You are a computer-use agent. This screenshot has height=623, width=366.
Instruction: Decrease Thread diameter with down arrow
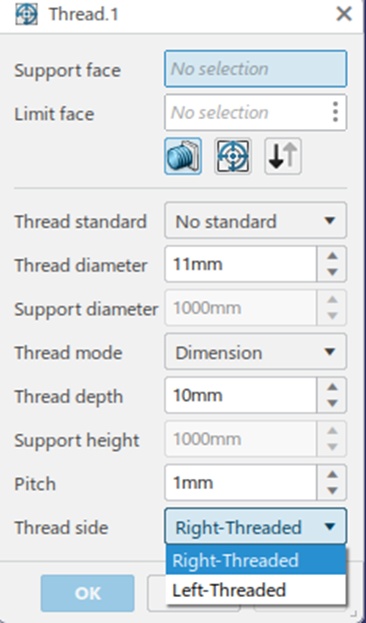[332, 272]
